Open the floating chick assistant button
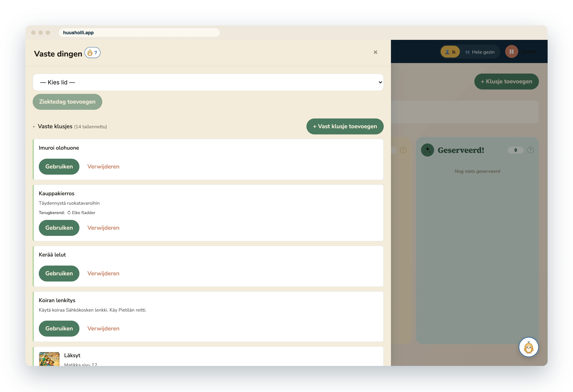 528,347
